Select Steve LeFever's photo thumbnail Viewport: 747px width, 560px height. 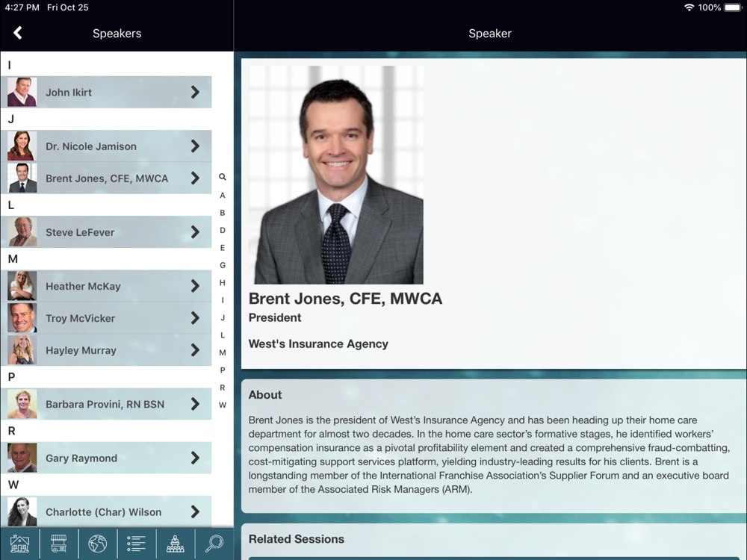22,232
